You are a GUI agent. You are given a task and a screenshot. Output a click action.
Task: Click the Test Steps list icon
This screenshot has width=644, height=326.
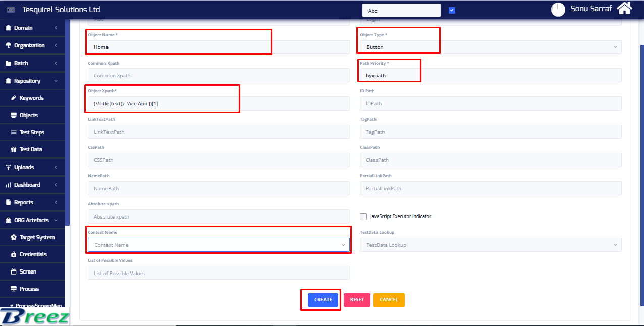tap(14, 132)
